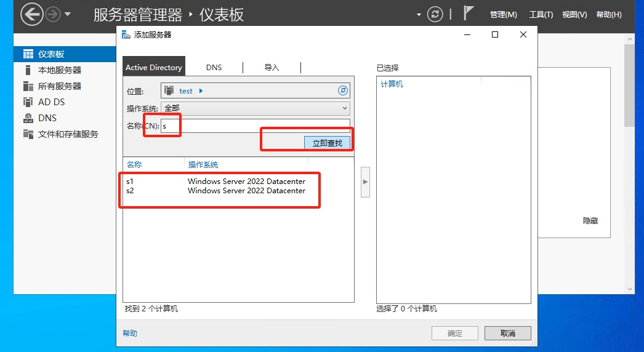Open the navigation history dropdown arrow

pyautogui.click(x=68, y=14)
